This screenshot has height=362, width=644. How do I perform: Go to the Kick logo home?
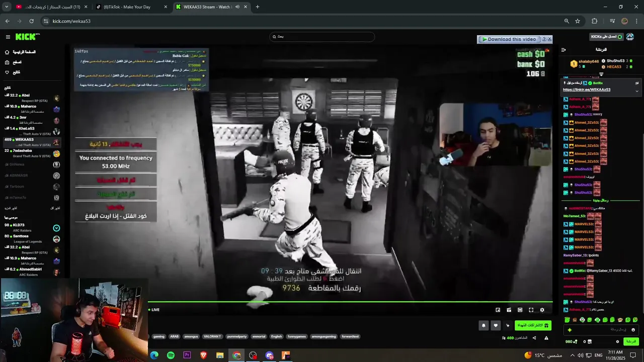point(27,37)
